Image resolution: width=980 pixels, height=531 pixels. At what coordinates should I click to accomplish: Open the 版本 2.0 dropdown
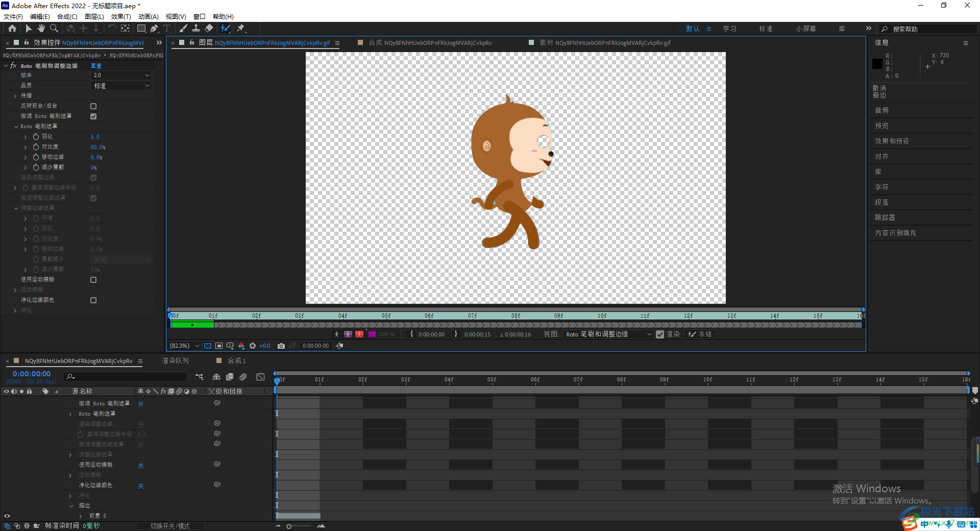[121, 76]
